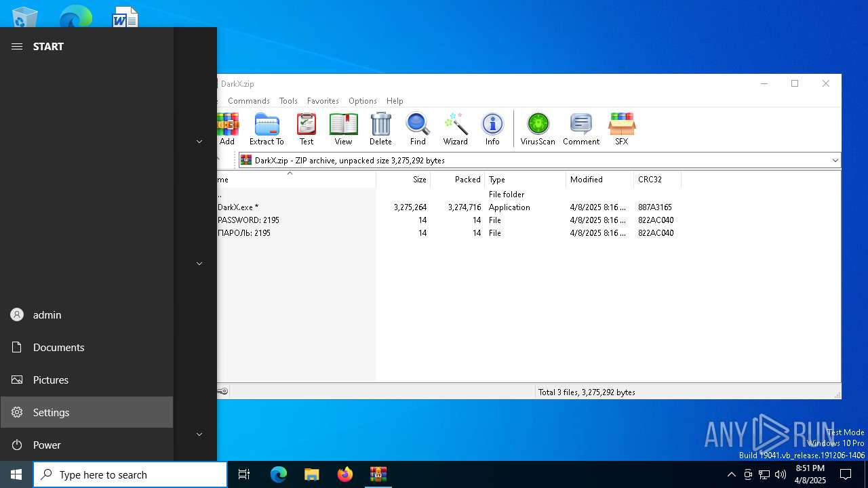The height and width of the screenshot is (488, 868).
Task: Open the Options menu
Action: (363, 101)
